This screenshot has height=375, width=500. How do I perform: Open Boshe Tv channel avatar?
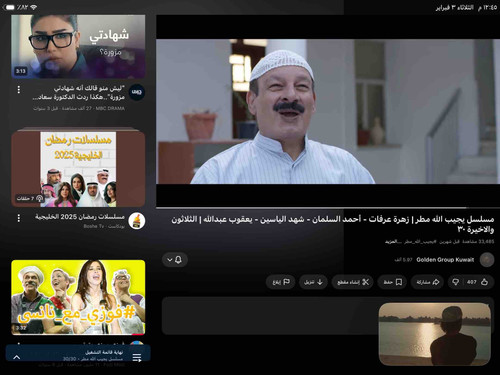[x=136, y=221]
